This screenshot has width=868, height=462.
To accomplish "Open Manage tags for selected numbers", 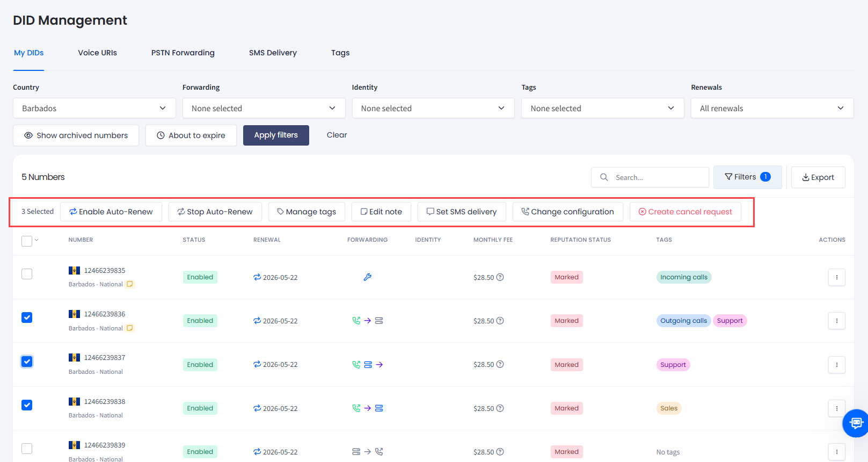I will point(307,212).
